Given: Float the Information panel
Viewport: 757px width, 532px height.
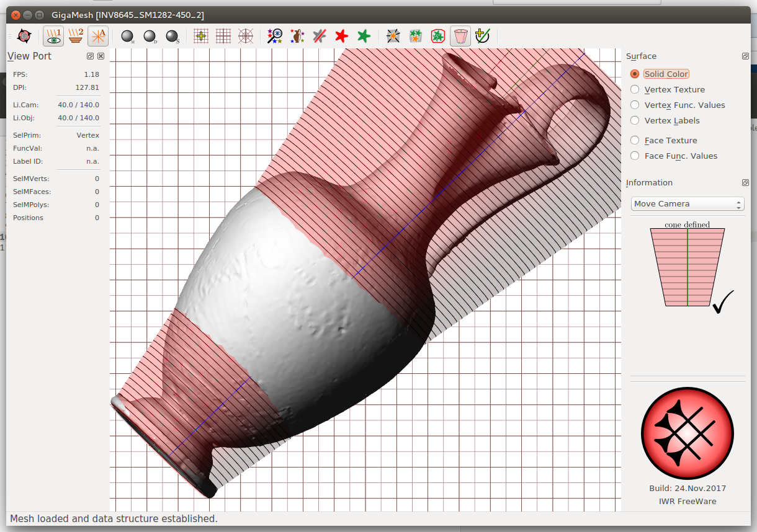Looking at the screenshot, I should [x=745, y=182].
